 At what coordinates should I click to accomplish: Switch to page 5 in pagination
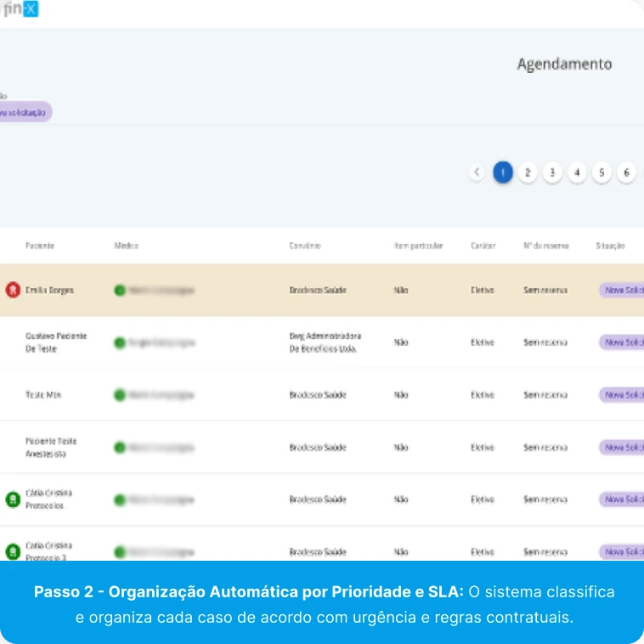(x=602, y=172)
